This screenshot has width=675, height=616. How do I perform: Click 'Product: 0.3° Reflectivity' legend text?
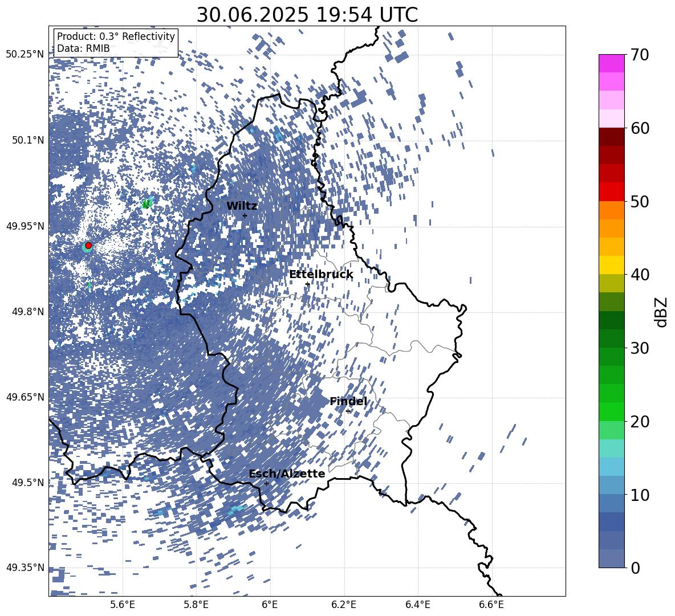116,36
